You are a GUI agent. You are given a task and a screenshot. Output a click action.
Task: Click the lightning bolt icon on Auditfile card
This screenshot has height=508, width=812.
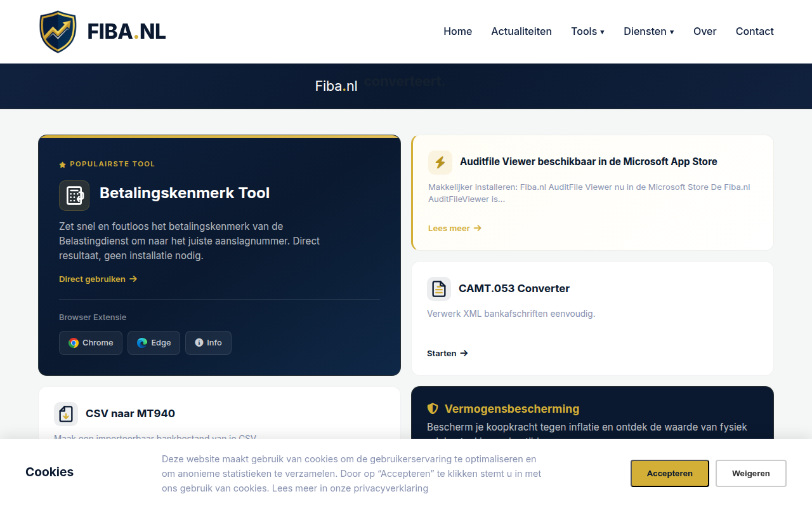440,162
